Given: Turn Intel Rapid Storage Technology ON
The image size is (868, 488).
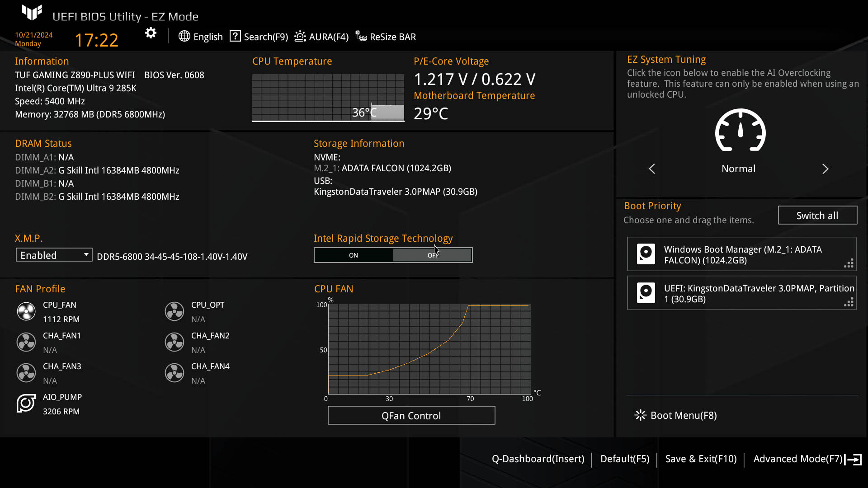Looking at the screenshot, I should [354, 255].
